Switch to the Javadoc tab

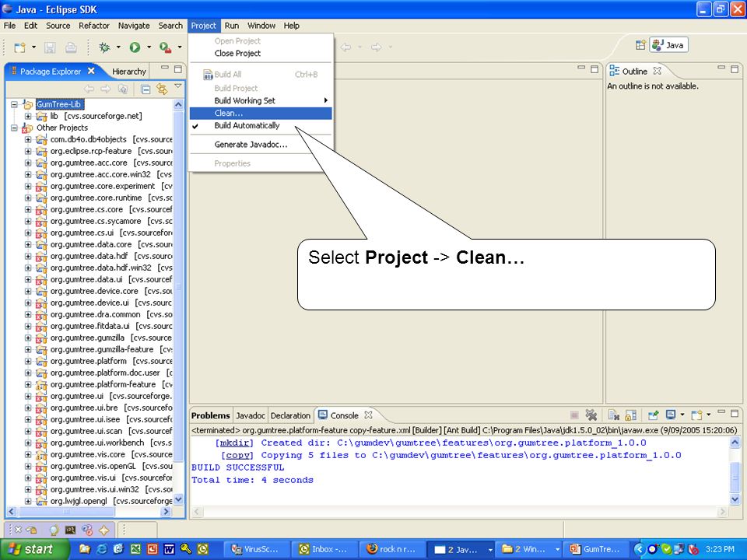tap(251, 415)
